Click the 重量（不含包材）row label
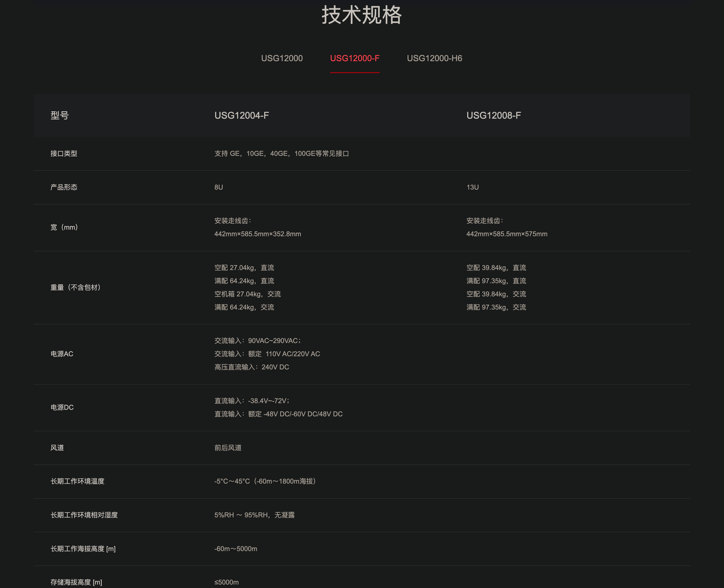The width and height of the screenshot is (724, 588). click(75, 288)
